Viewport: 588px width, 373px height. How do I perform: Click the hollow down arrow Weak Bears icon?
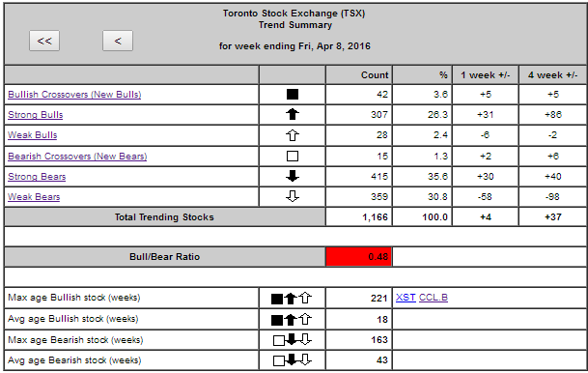[293, 196]
